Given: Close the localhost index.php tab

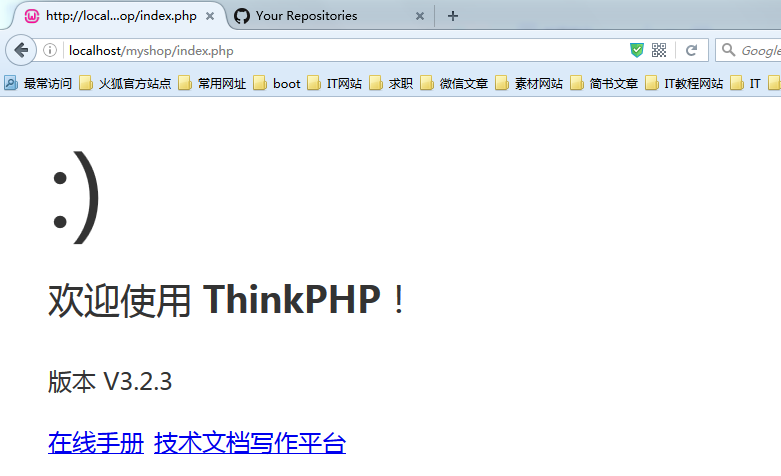Looking at the screenshot, I should [210, 16].
